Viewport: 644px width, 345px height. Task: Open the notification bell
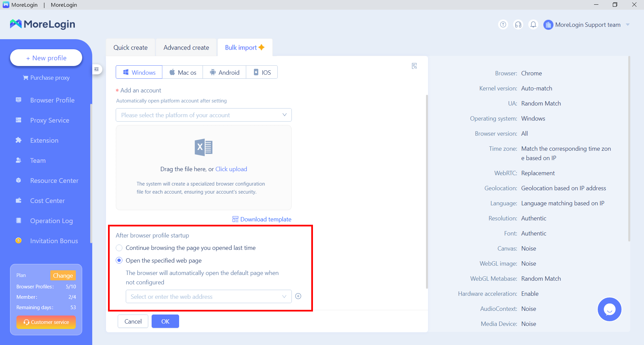[x=533, y=24]
